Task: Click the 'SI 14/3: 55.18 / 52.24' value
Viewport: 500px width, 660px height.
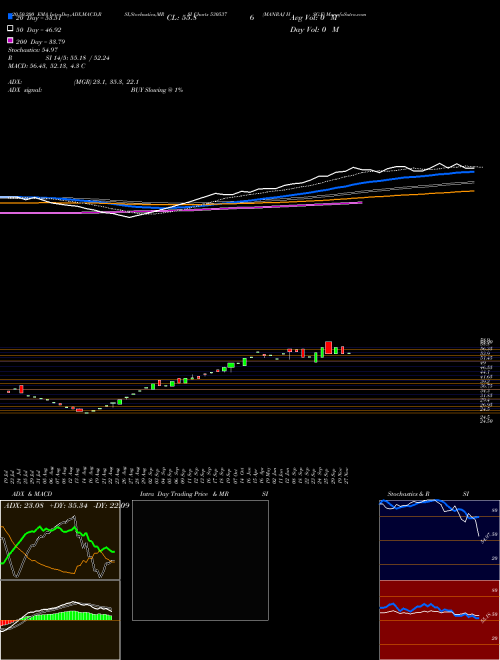Action: coord(78,58)
